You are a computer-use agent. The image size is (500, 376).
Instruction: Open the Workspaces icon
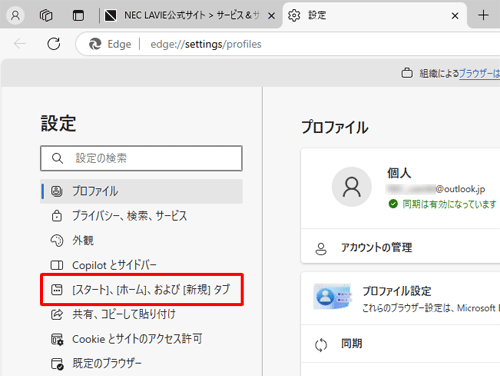click(46, 15)
